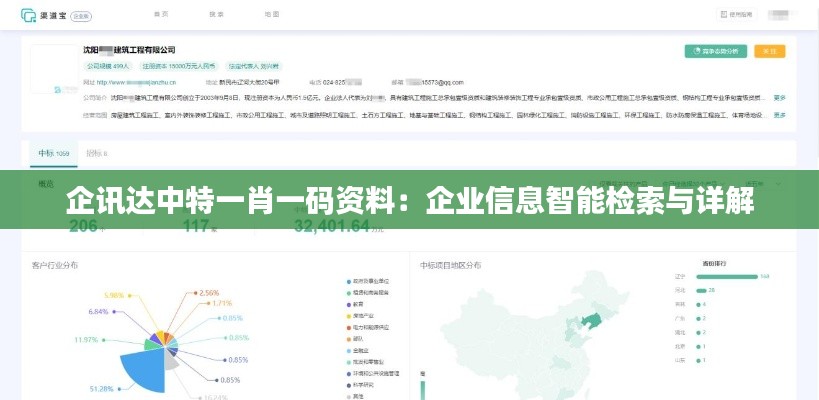Click the 2.56% pie label
The image size is (819, 400).
tap(209, 292)
